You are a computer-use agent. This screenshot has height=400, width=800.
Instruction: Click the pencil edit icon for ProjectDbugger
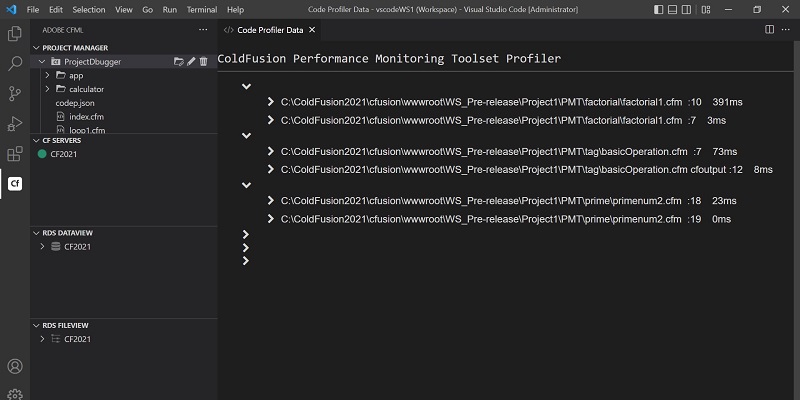(x=191, y=62)
